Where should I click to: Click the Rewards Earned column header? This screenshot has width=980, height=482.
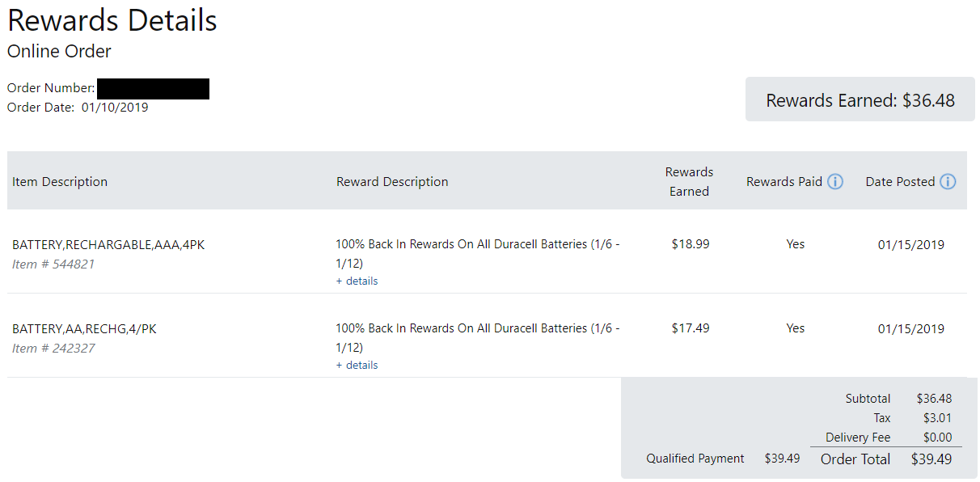tap(689, 182)
